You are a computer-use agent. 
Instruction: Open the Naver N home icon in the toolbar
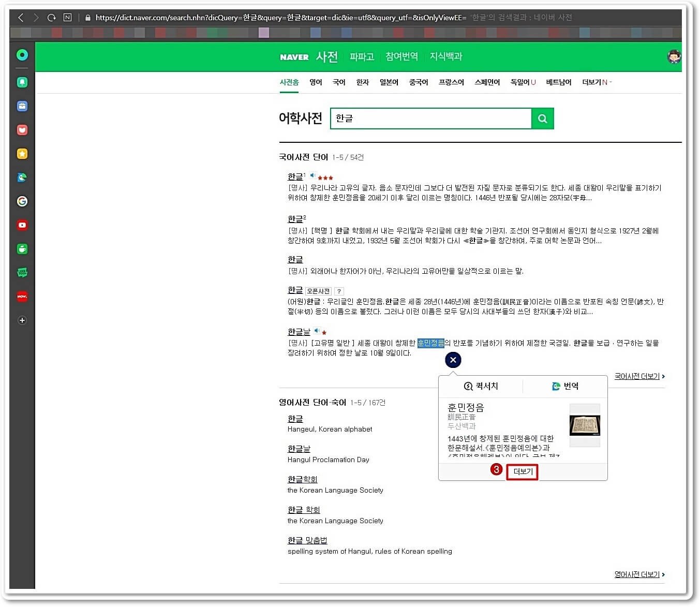(67, 18)
